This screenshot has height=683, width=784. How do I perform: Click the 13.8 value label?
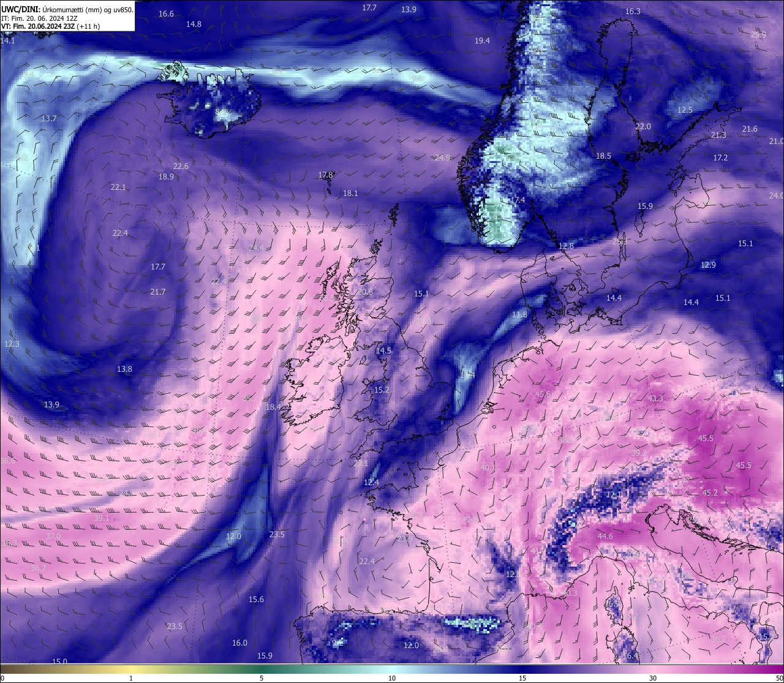124,369
